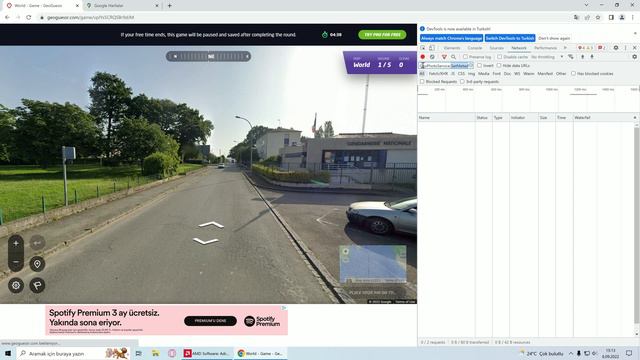The height and width of the screenshot is (360, 640).
Task: Click the network filter text input
Action: [x=447, y=65]
